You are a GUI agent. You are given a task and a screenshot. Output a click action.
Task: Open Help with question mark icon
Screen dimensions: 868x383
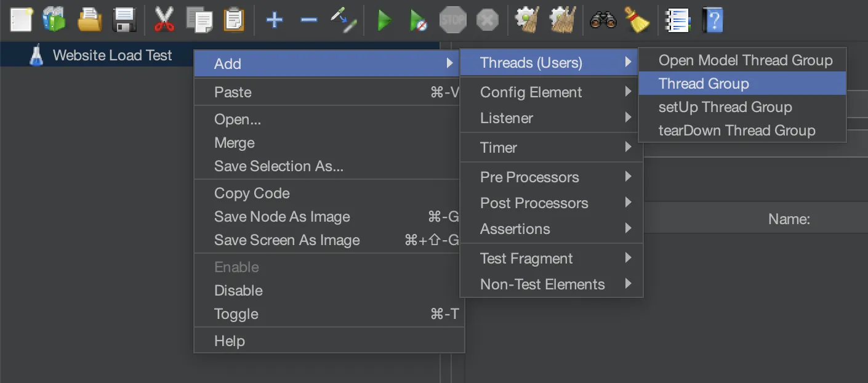coord(712,20)
